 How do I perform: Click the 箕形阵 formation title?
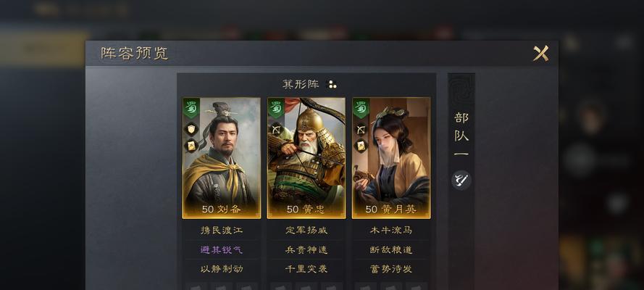click(301, 85)
